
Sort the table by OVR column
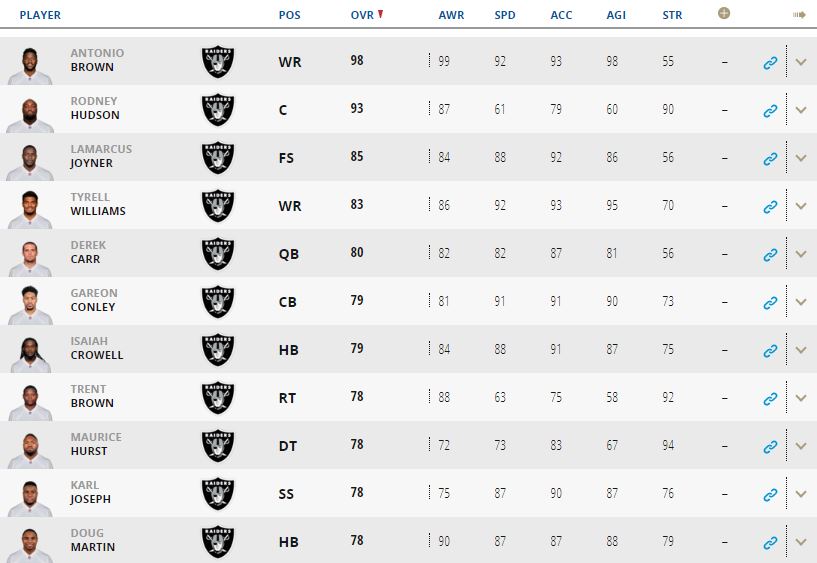[362, 15]
